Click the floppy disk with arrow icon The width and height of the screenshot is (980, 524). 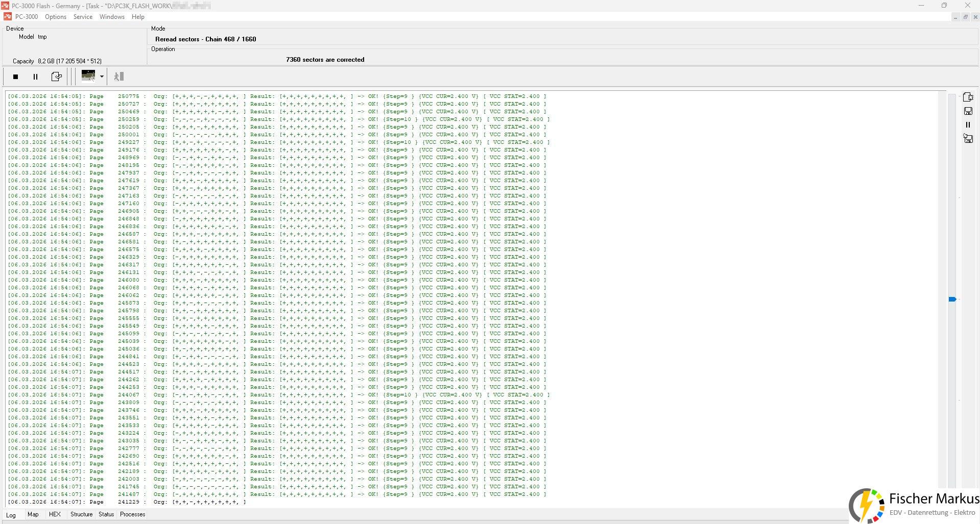[967, 138]
